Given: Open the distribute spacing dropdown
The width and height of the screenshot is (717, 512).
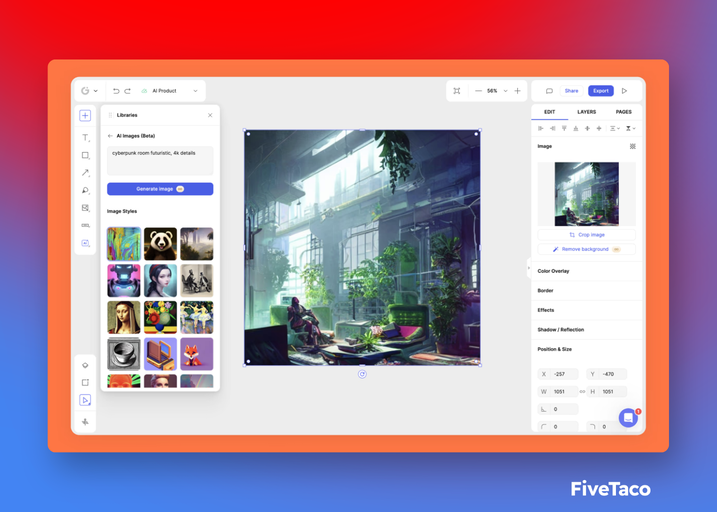Looking at the screenshot, I should [615, 128].
